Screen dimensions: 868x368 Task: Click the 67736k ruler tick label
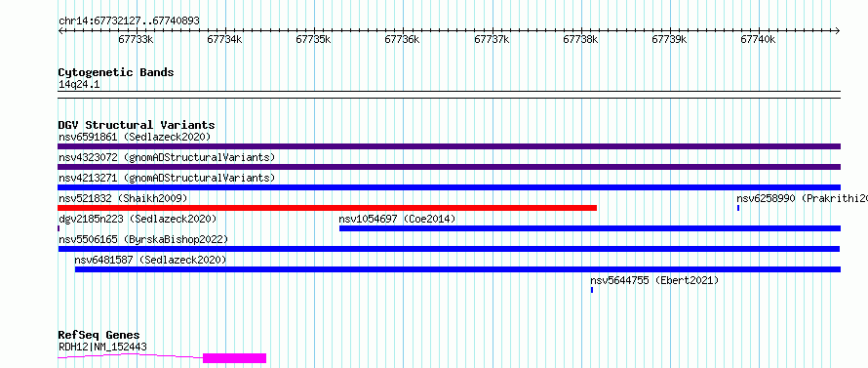pyautogui.click(x=403, y=40)
